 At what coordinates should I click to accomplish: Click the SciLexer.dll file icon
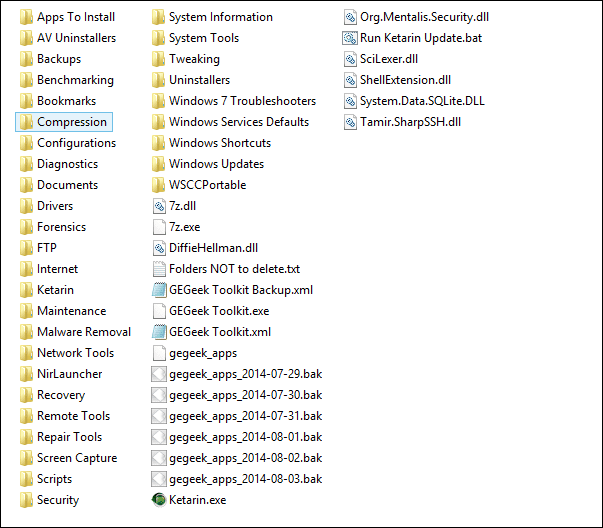(350, 59)
